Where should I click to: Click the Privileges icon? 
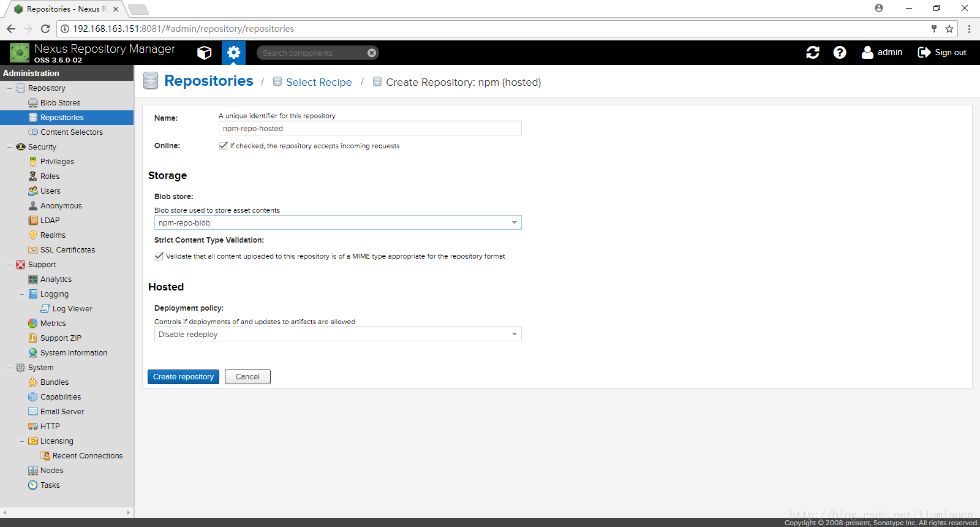33,162
